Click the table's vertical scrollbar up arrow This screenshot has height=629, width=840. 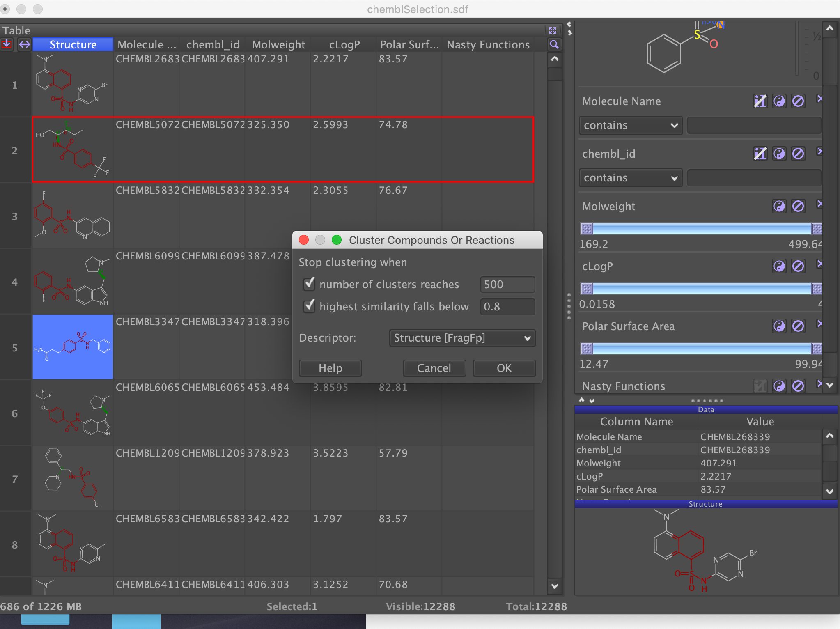click(555, 59)
